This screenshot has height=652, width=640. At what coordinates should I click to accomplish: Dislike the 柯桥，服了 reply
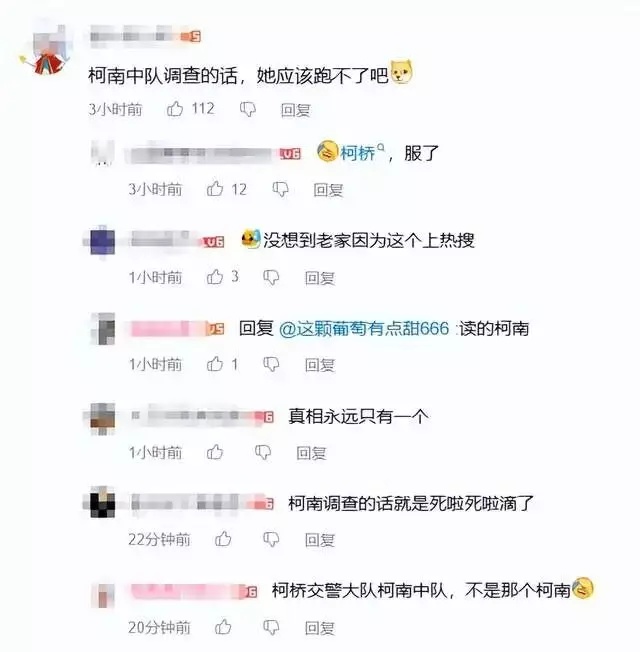pos(281,189)
